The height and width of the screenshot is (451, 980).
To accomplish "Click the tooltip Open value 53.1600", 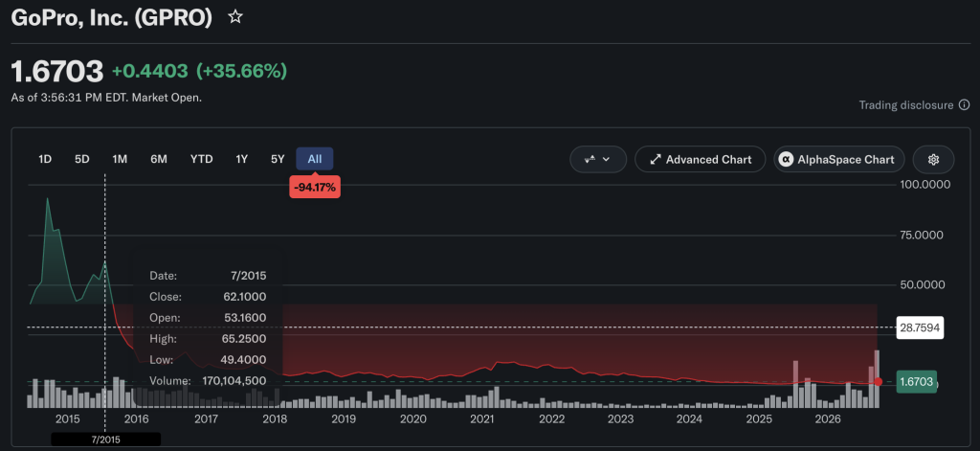I will 244,318.
